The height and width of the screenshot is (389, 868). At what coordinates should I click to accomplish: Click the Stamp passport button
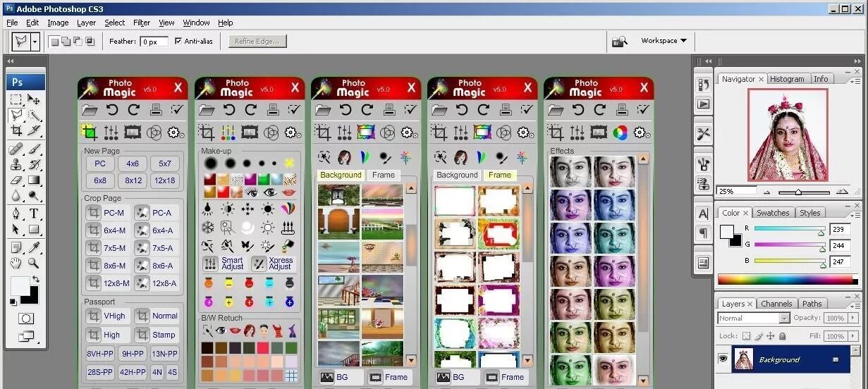[x=156, y=335]
